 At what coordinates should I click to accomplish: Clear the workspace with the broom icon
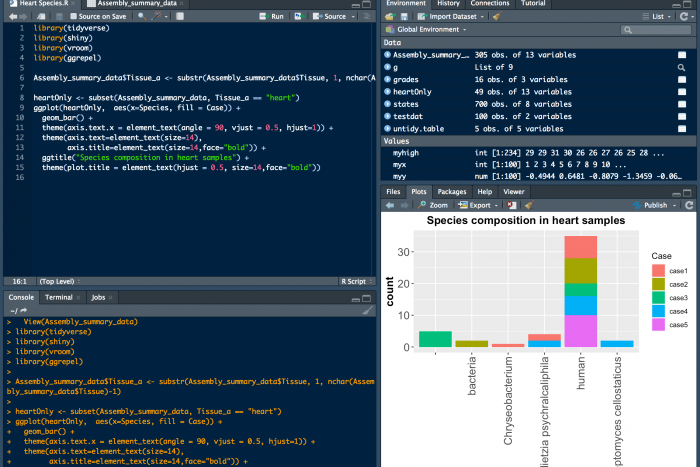(x=496, y=16)
